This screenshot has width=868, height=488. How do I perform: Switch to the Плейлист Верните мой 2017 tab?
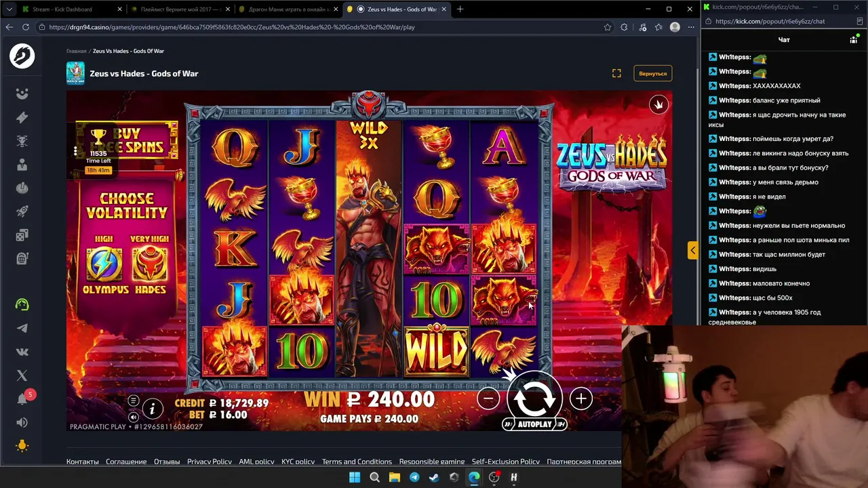tap(180, 9)
